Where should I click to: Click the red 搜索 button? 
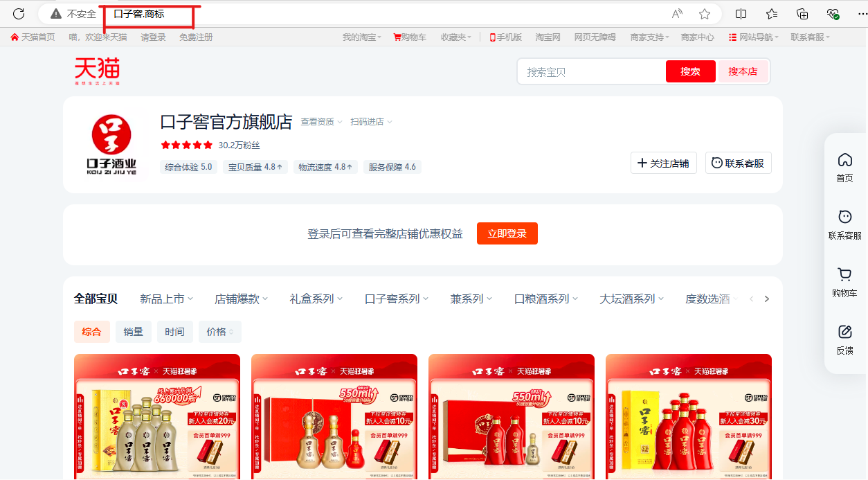coord(691,71)
